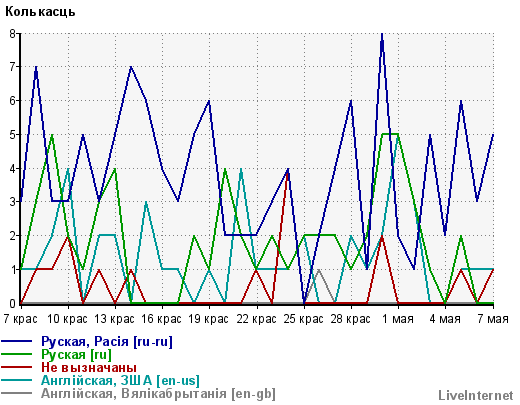
Task: Click y-axis value '4'
Action: pyautogui.click(x=13, y=168)
